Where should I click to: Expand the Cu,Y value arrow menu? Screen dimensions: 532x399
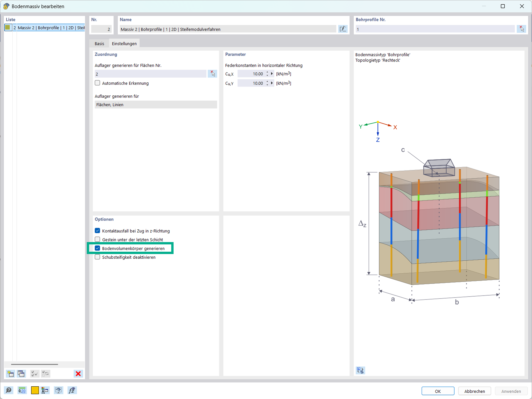point(272,83)
